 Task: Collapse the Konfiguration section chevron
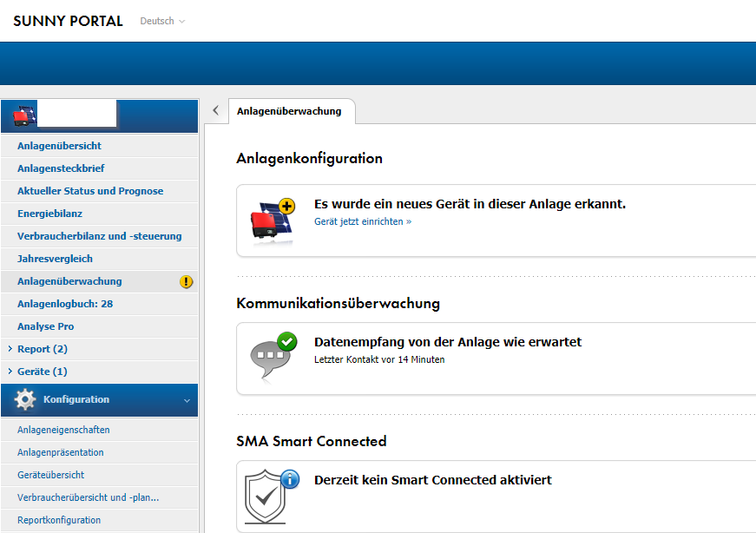187,400
